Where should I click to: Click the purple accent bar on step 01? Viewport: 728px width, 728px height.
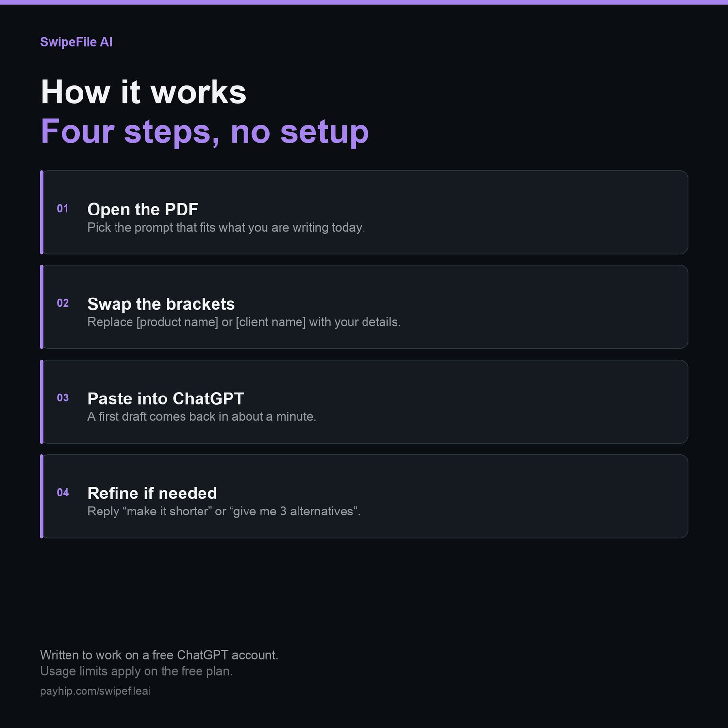click(42, 213)
